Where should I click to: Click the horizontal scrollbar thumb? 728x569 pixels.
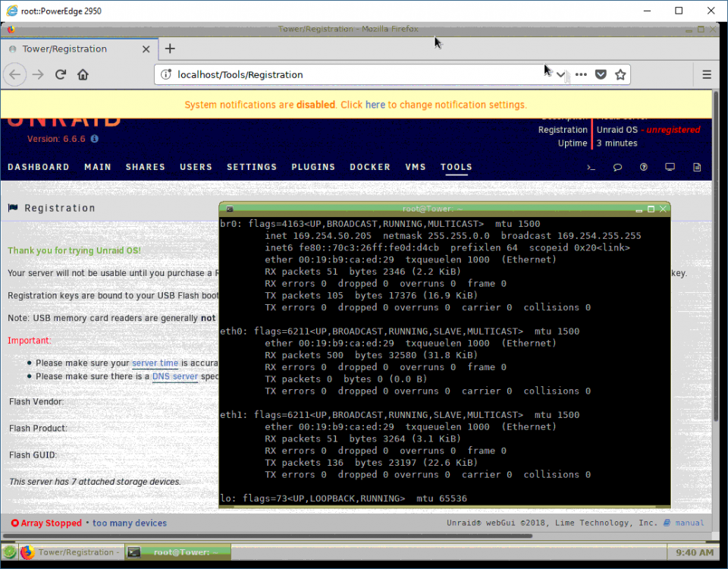(x=267, y=536)
